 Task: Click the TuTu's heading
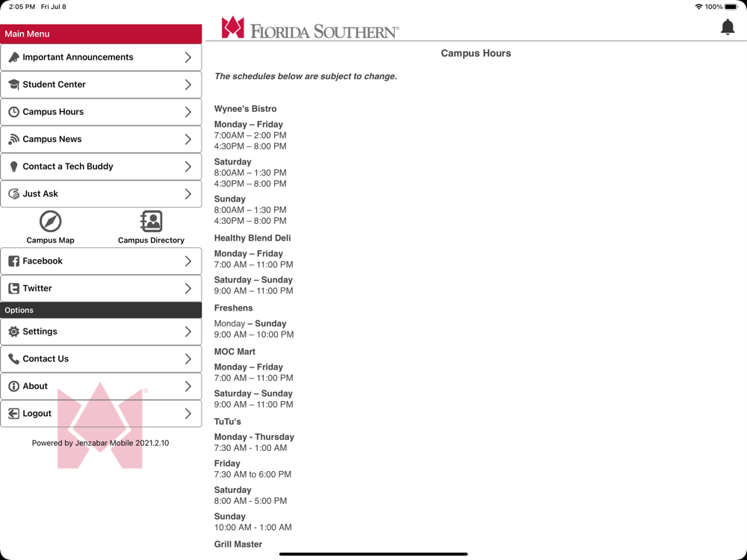pyautogui.click(x=228, y=422)
